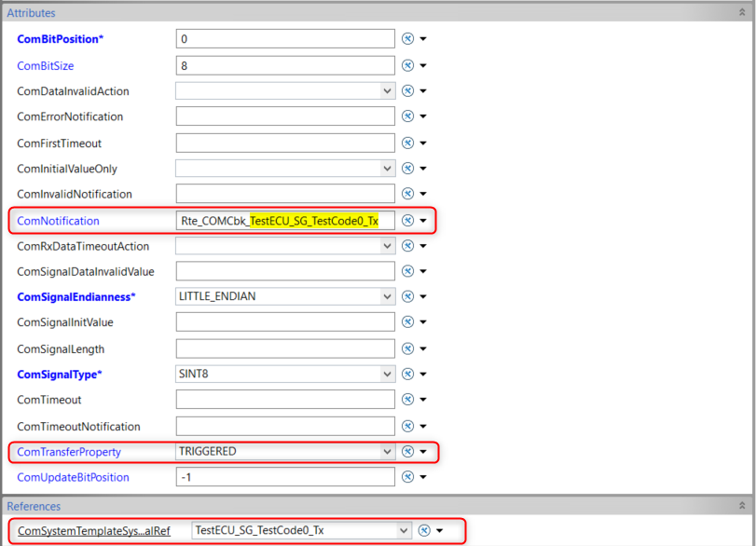
Task: Open the black arrow menu beside ComBitSize
Action: pyautogui.click(x=423, y=65)
